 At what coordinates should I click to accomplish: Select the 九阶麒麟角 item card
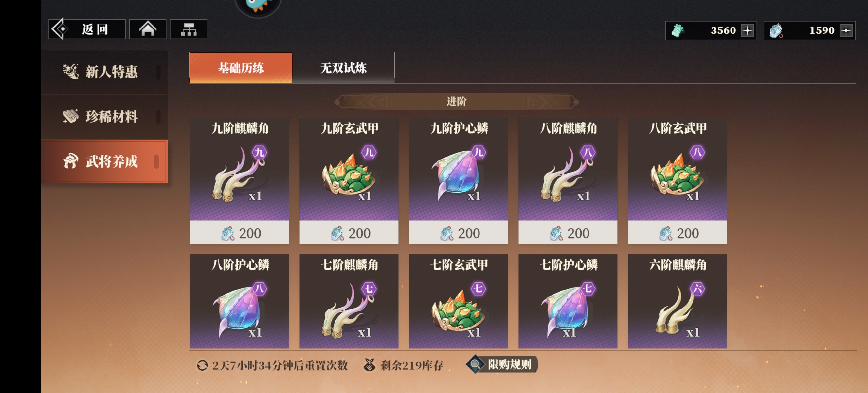[x=240, y=181]
